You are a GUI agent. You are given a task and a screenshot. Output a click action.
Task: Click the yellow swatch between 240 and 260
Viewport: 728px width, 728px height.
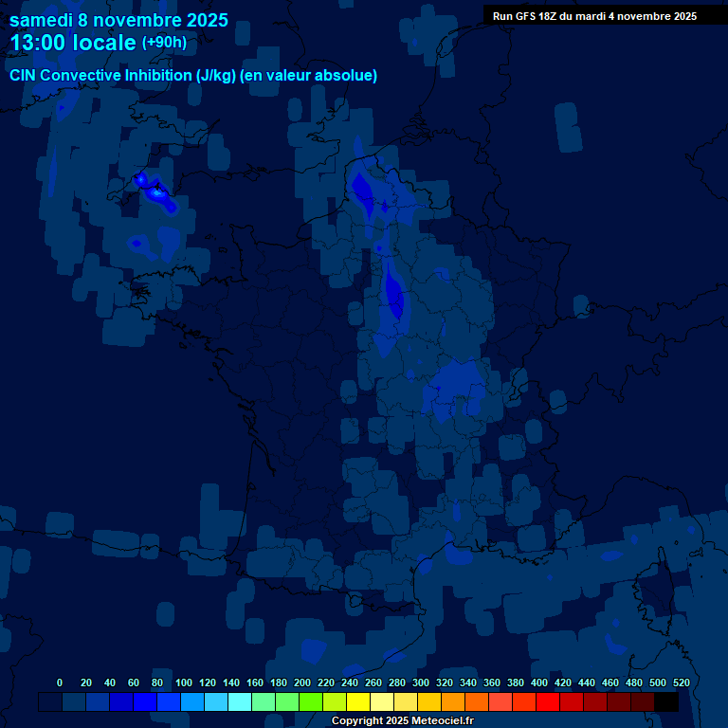pyautogui.click(x=358, y=701)
